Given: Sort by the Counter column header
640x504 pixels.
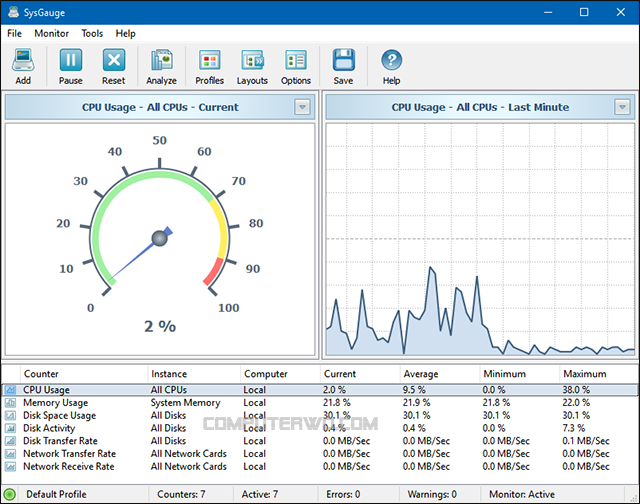Looking at the screenshot, I should [x=83, y=374].
